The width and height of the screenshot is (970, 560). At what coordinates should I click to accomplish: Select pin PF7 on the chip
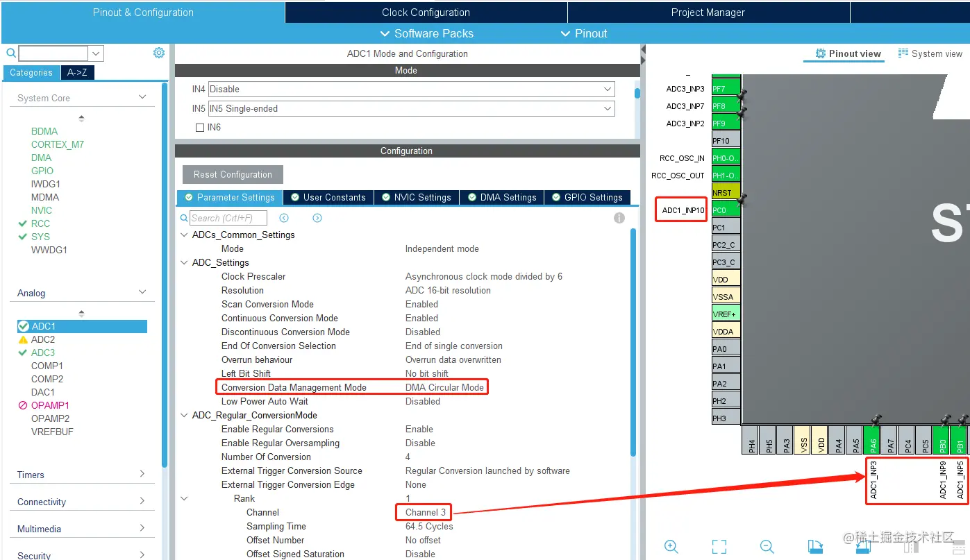pos(726,89)
